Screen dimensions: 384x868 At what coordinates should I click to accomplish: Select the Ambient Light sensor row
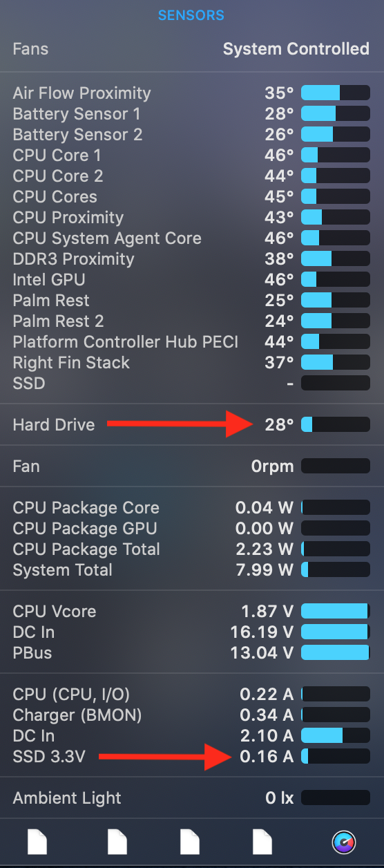(191, 798)
